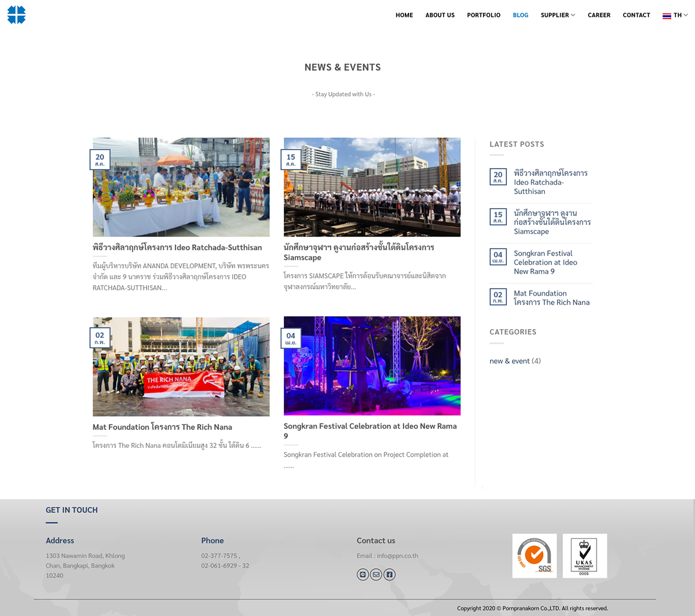The image size is (695, 616).
Task: Click the UKAS Management Systems badge
Action: tap(584, 556)
